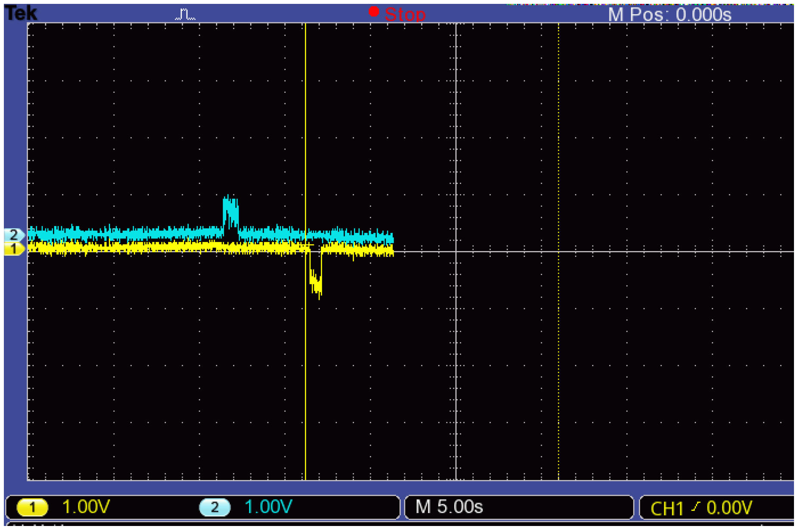The height and width of the screenshot is (532, 800).
Task: Select the pulse trigger type icon
Action: (x=184, y=13)
